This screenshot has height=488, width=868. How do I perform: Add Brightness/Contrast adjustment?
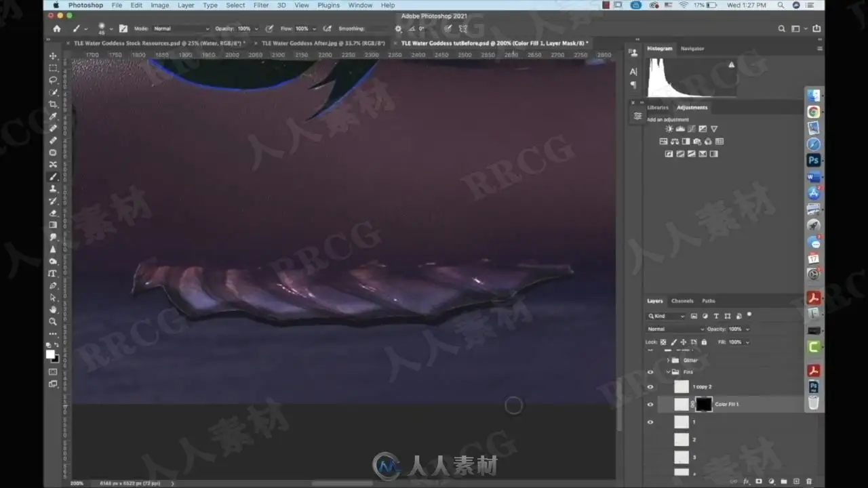pos(669,129)
